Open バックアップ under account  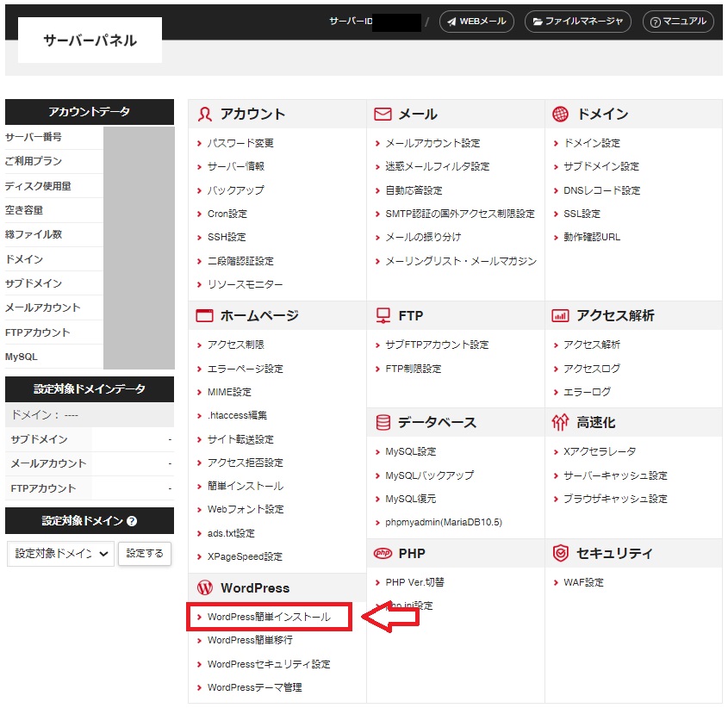click(236, 190)
